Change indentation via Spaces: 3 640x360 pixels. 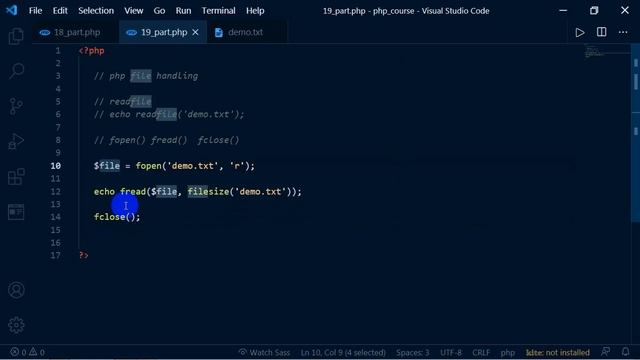point(413,352)
